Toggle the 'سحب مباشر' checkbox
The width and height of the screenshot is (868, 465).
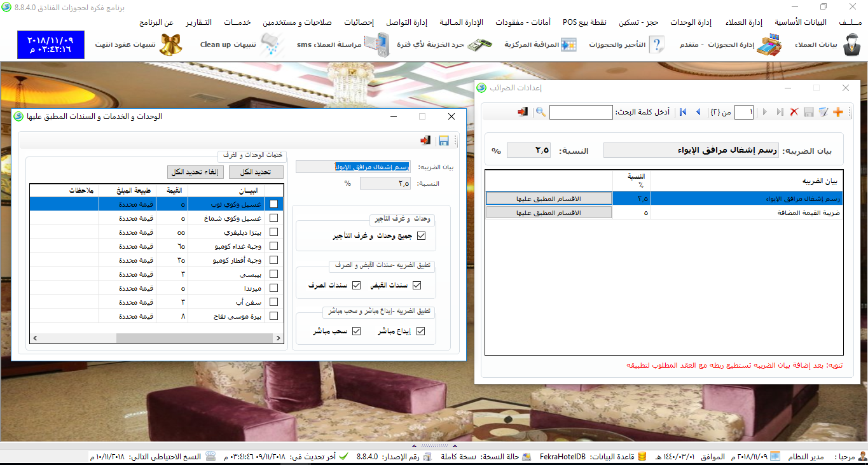[x=356, y=331]
